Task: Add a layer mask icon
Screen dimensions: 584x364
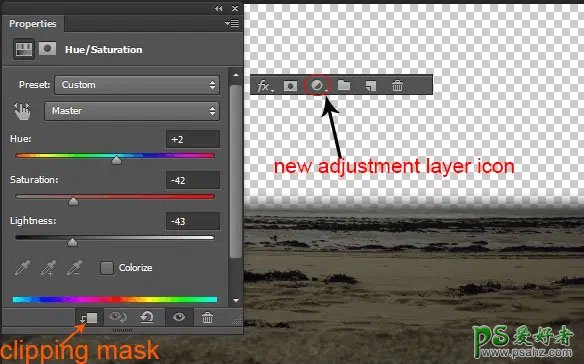Action: (290, 86)
